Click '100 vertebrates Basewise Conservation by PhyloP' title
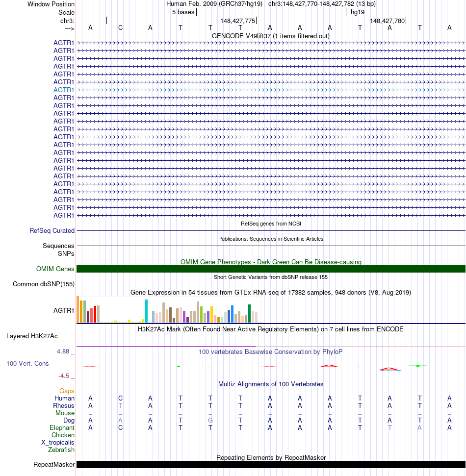The image size is (466, 476). pos(271,352)
